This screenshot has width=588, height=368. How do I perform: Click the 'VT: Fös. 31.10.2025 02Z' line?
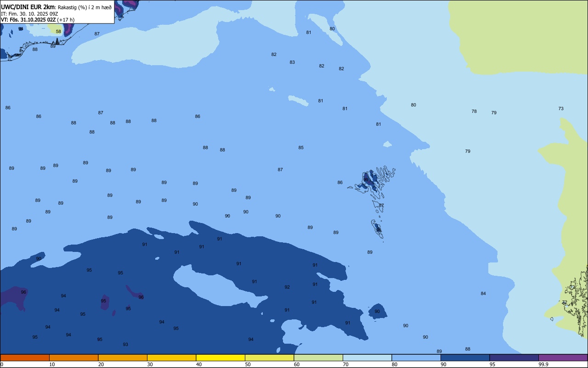click(28, 20)
